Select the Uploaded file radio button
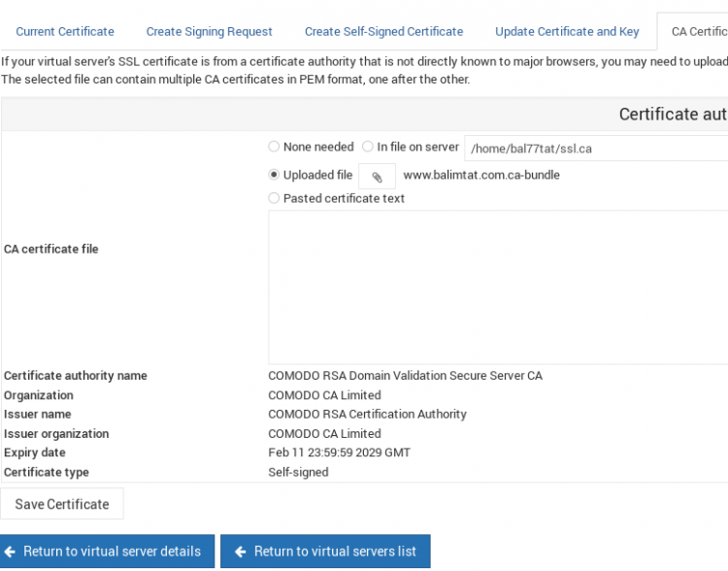 tap(275, 176)
